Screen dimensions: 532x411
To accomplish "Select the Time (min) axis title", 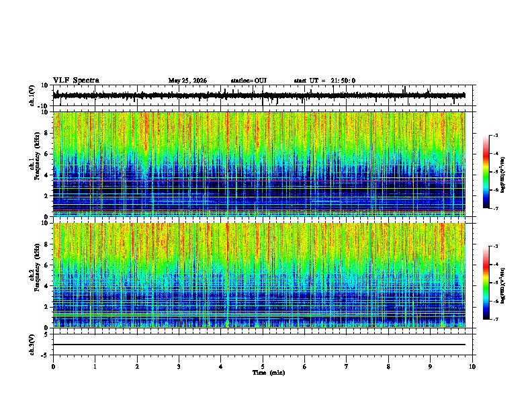I will [x=269, y=373].
